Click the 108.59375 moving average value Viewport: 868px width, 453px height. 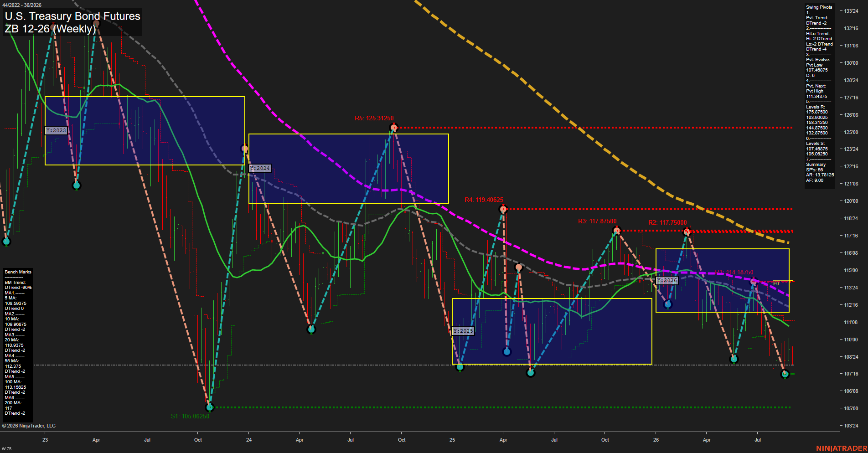pos(15,304)
